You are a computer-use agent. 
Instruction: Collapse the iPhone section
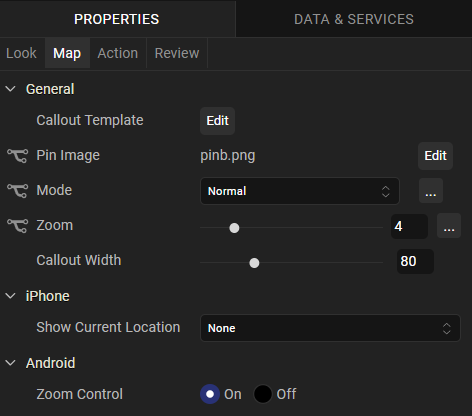(x=11, y=296)
